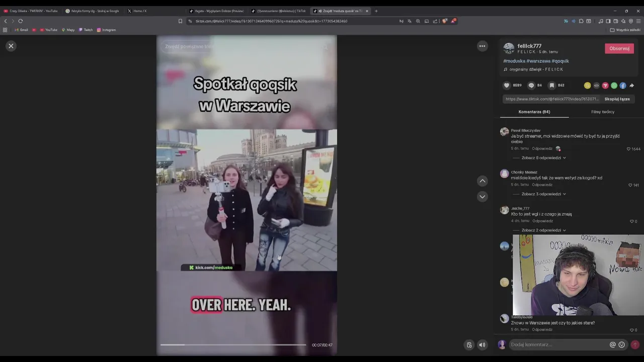
Task: Like the 'Kto to jest wgl' comment
Action: 632,221
